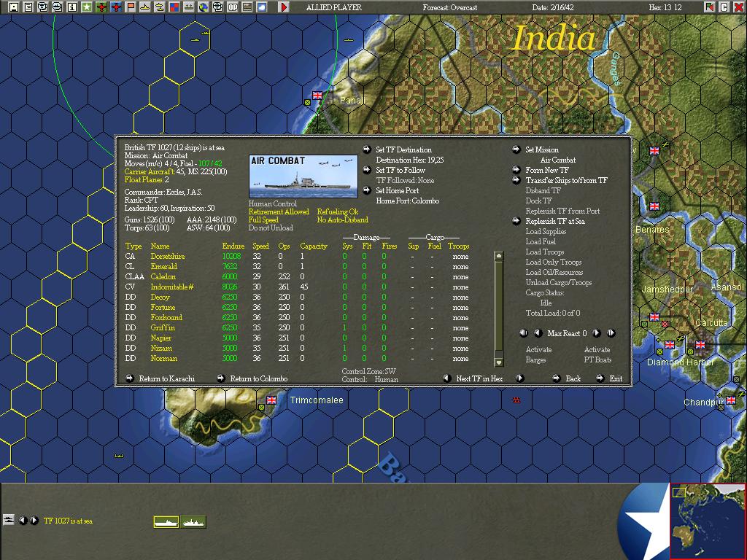747x560 pixels.
Task: Click the Next TF in Hex arrow
Action: (519, 378)
